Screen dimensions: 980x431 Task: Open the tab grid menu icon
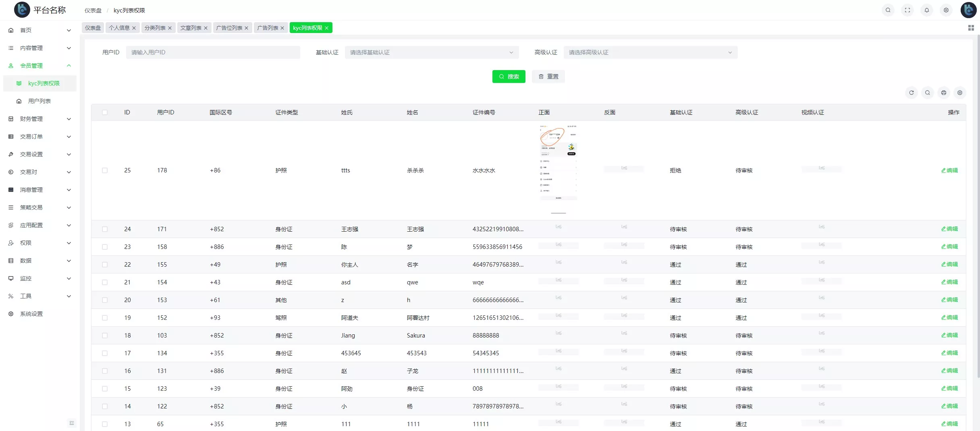[971, 28]
